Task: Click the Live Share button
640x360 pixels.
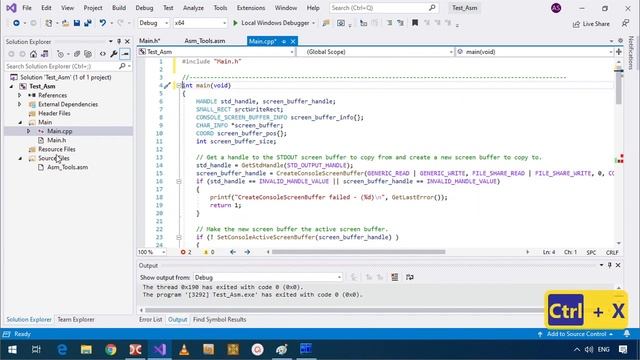Action: click(x=591, y=24)
